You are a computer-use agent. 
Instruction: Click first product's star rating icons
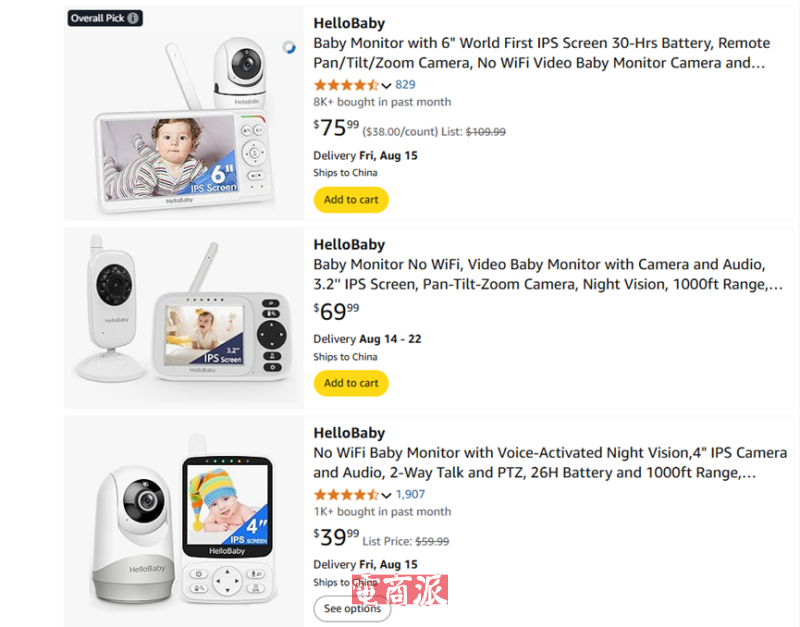(x=346, y=85)
